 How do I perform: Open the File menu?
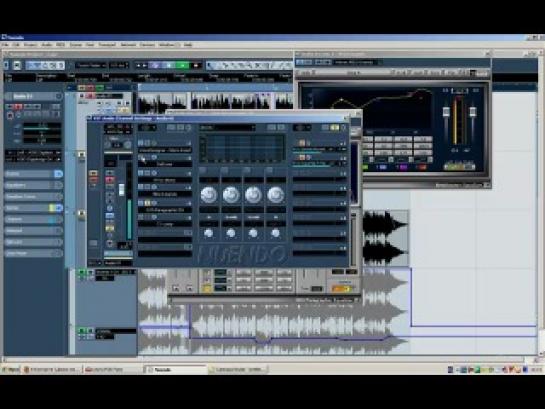click(x=5, y=45)
